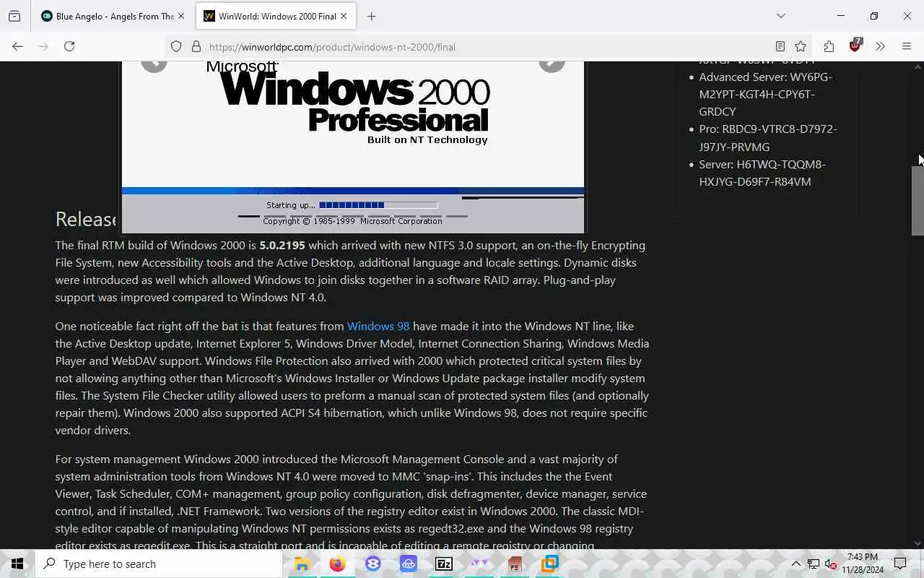Close the Blue Angelo tab
924x578 pixels.
pyautogui.click(x=181, y=16)
